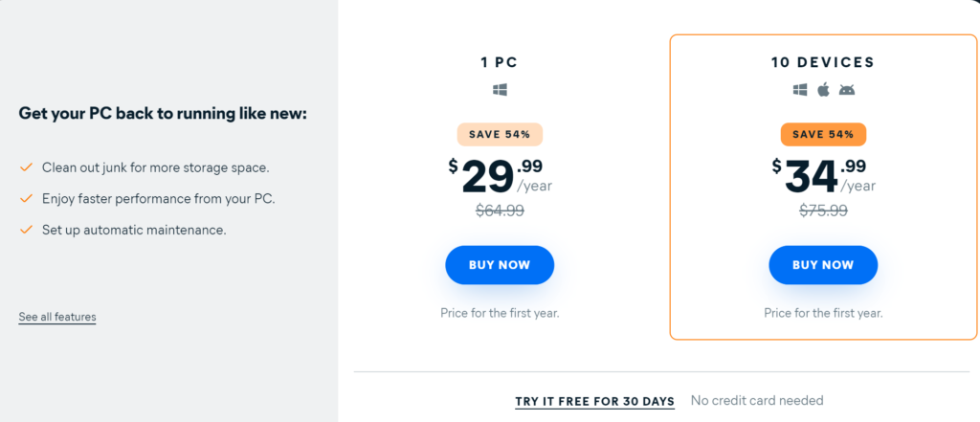The height and width of the screenshot is (422, 980).
Task: Click the crossed-out $64.99 original price
Action: (x=500, y=211)
